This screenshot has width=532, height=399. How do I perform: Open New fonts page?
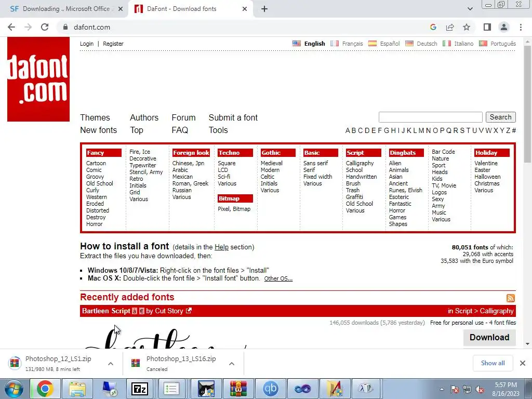pyautogui.click(x=98, y=130)
